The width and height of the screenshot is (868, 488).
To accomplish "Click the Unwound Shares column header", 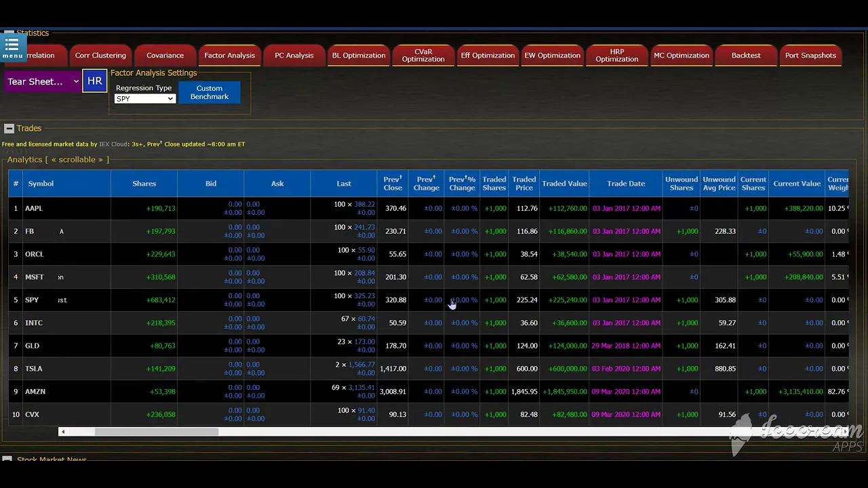I will coord(682,184).
